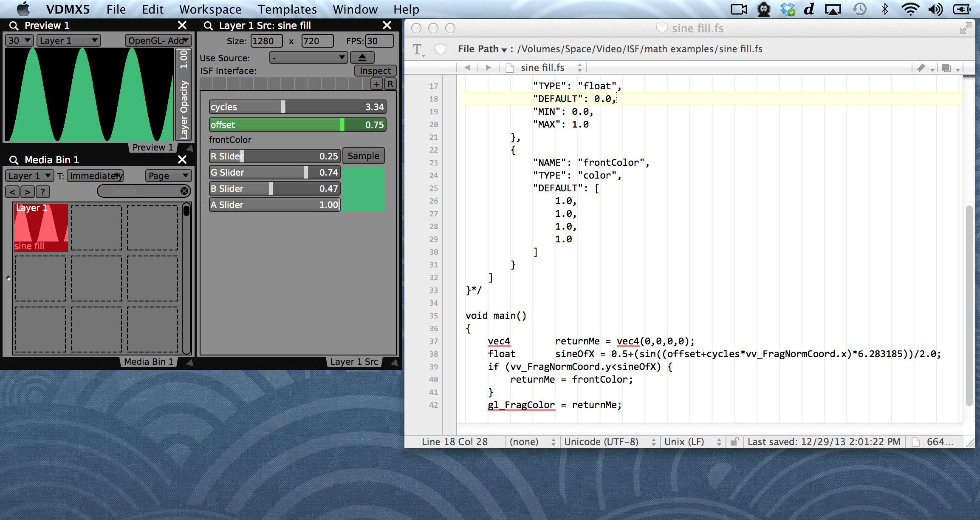Close the Layer 1 Src panel
This screenshot has width=980, height=520.
(387, 26)
